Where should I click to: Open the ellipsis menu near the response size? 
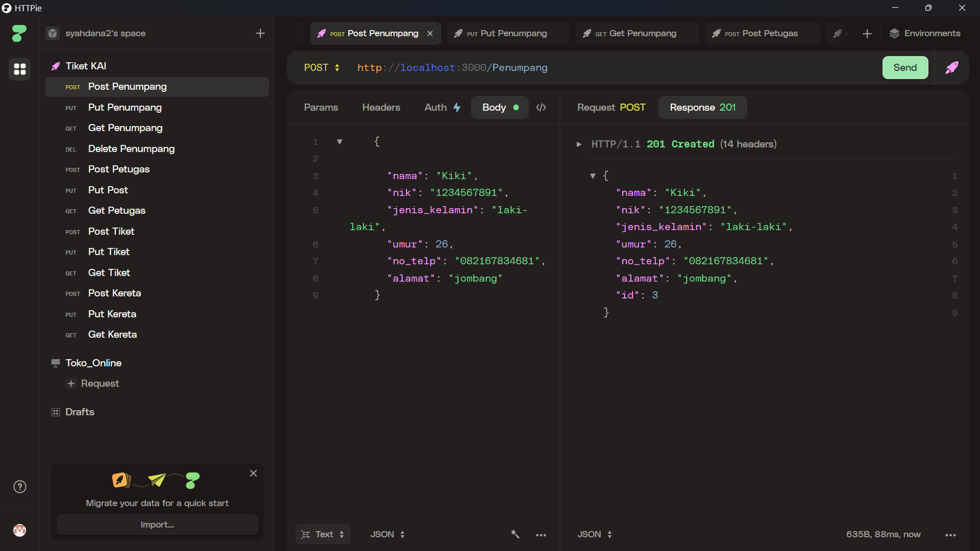[x=950, y=535]
